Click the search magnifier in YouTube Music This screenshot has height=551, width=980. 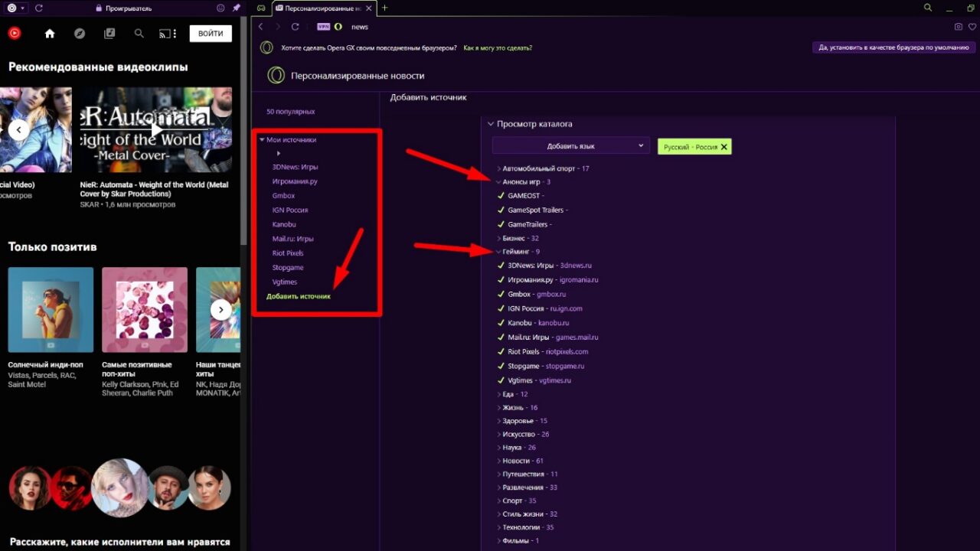[139, 34]
